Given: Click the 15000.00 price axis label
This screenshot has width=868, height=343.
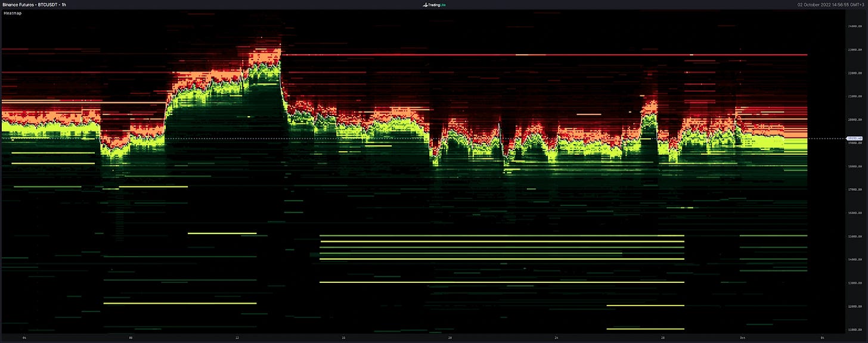Looking at the screenshot, I should click(855, 236).
